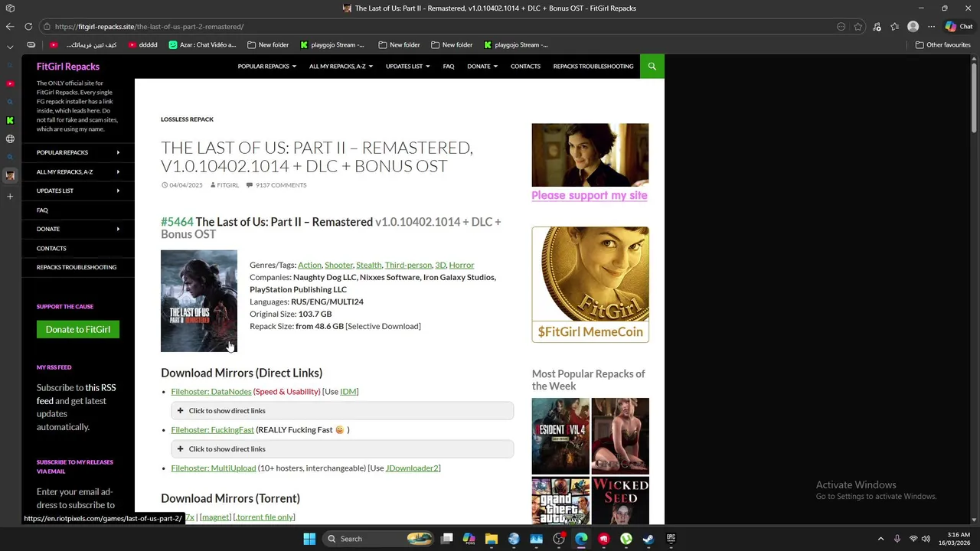The height and width of the screenshot is (551, 980).
Task: Open the Filehoster: MultiUpload link
Action: 214,468
